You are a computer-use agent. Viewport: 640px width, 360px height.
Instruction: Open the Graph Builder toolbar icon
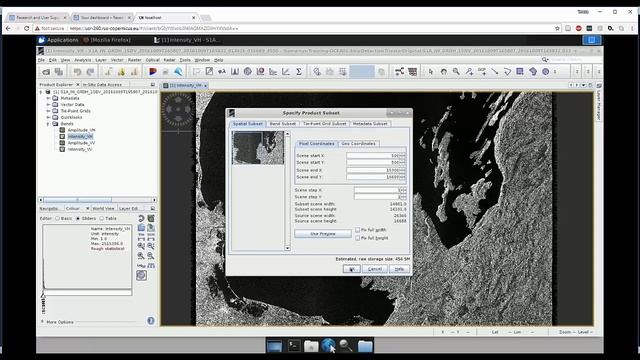pos(399,72)
